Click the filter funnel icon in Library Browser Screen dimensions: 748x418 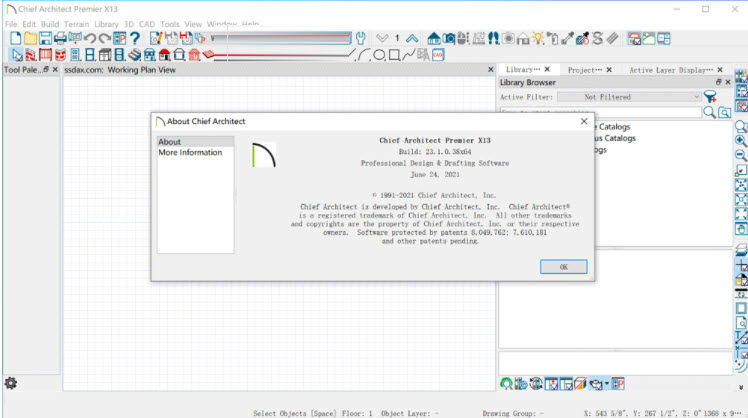(x=710, y=97)
